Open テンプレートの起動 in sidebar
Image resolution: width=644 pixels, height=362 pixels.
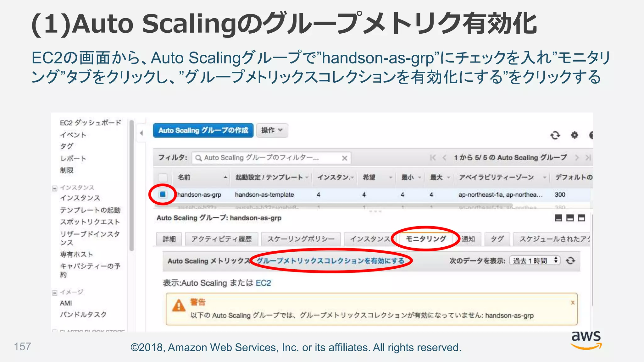coord(90,210)
